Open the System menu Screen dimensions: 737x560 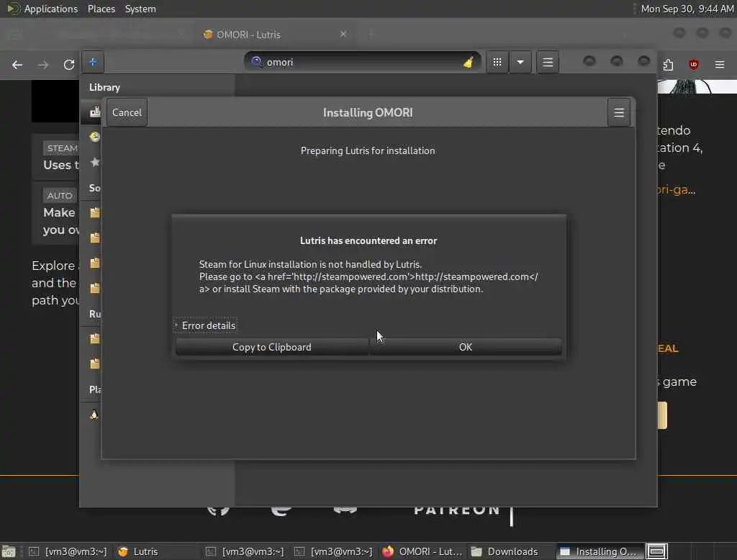coord(140,9)
